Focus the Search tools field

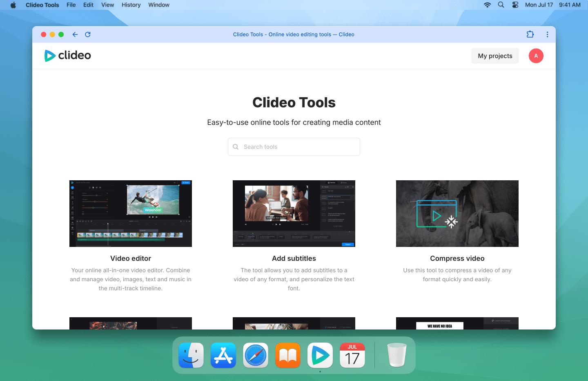(x=294, y=147)
